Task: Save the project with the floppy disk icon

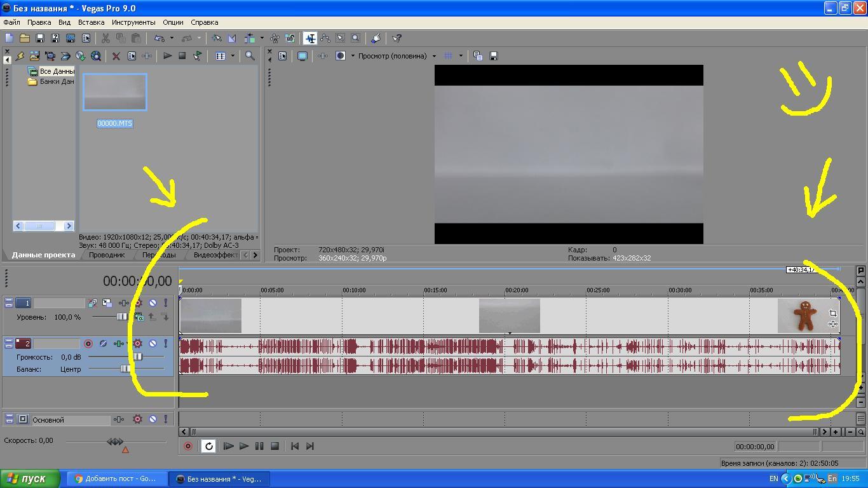Action: point(40,39)
